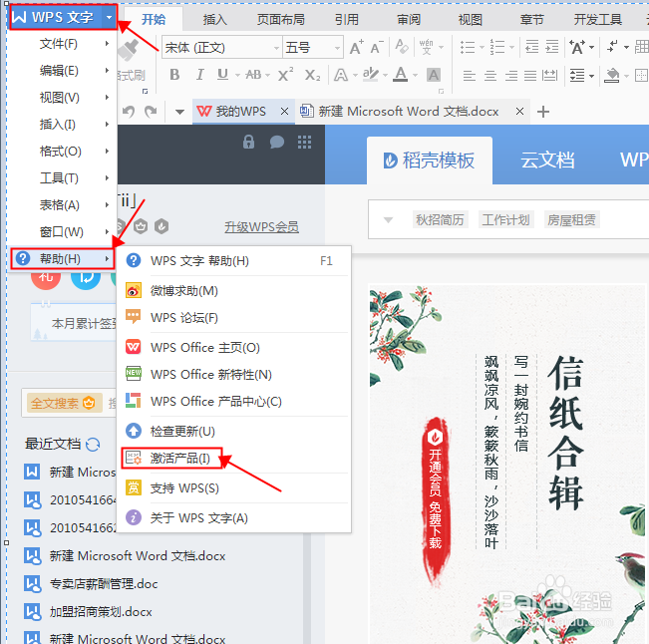Insert numbered list

[x=497, y=47]
